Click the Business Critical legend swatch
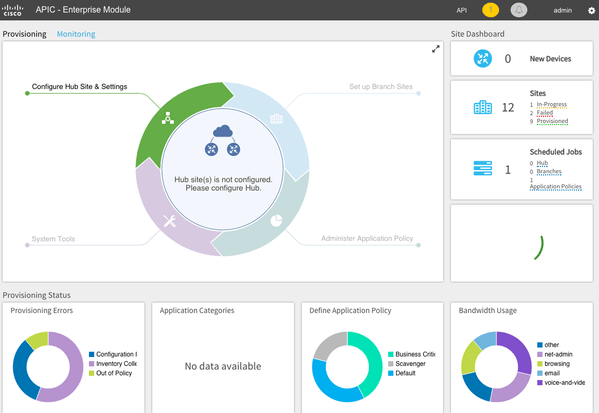 (390, 355)
